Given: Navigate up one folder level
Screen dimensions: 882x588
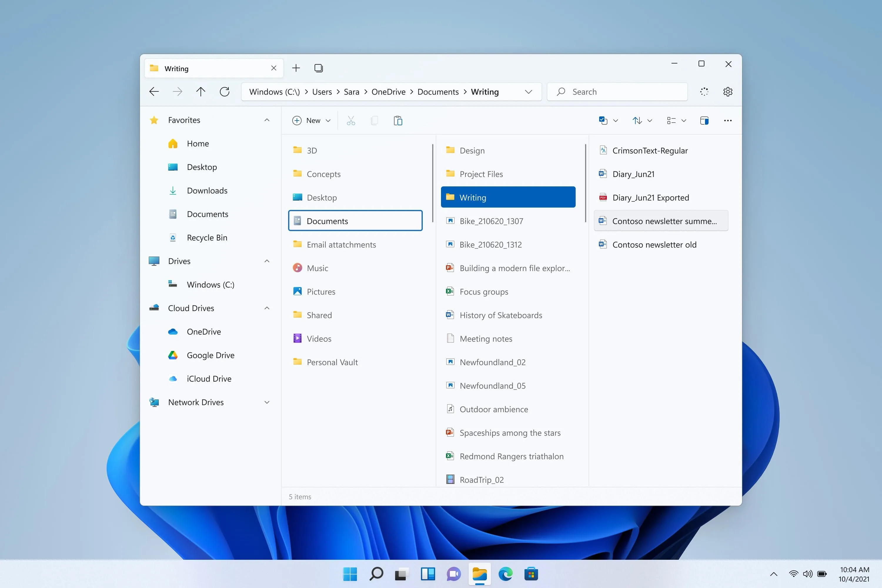Looking at the screenshot, I should click(x=201, y=91).
